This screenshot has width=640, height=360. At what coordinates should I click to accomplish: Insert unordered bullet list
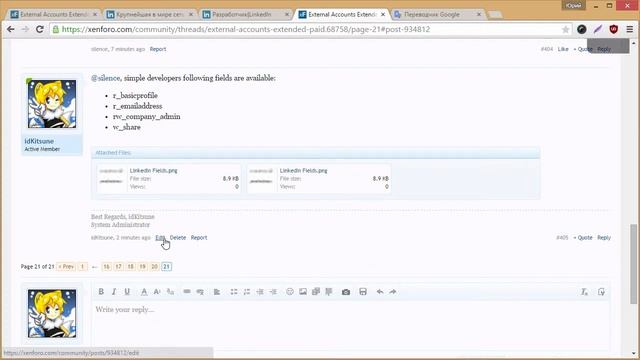(x=233, y=291)
